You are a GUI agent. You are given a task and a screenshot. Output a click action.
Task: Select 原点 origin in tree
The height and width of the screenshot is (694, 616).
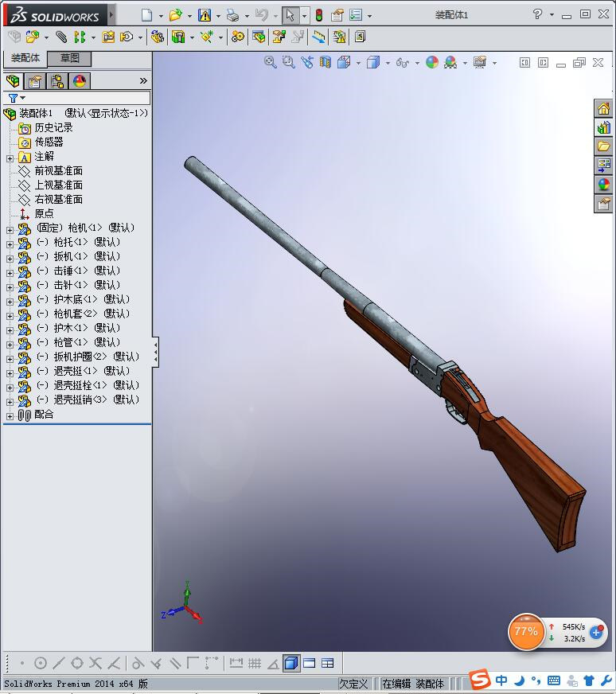point(44,214)
